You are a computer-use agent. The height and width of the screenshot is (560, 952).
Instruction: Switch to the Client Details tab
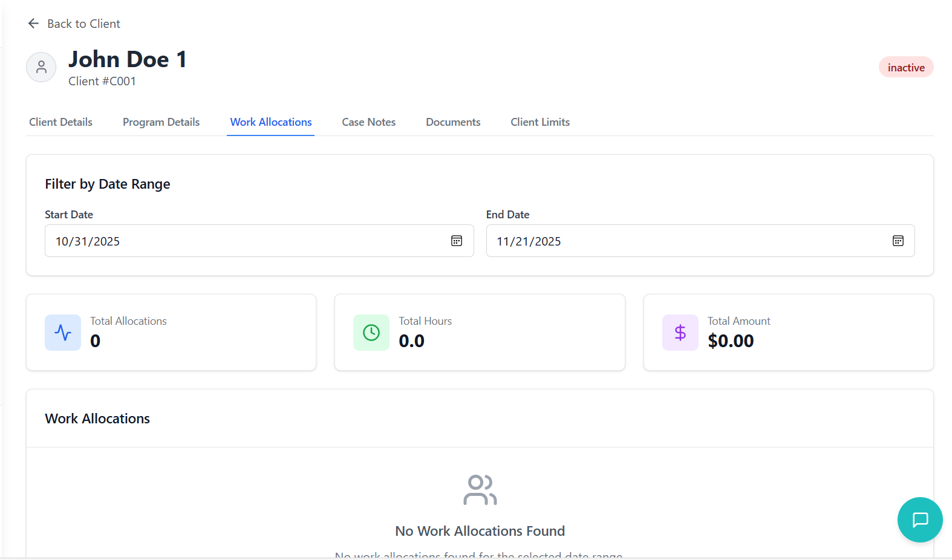(60, 122)
